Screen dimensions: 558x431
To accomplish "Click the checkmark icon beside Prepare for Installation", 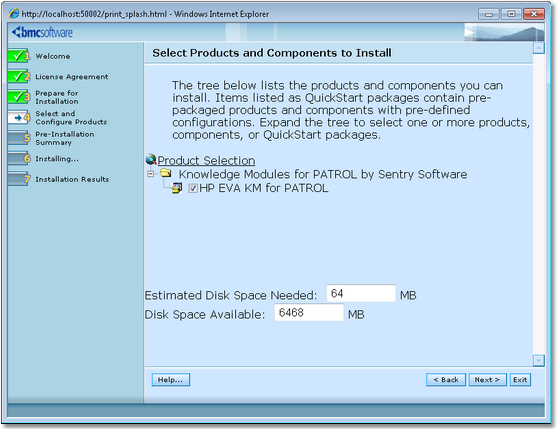I will [x=19, y=97].
